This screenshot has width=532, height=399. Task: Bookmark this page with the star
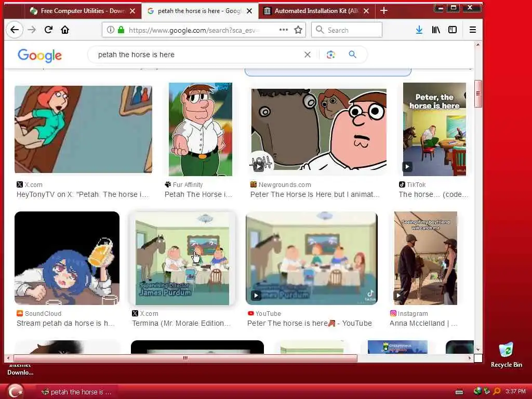click(298, 30)
